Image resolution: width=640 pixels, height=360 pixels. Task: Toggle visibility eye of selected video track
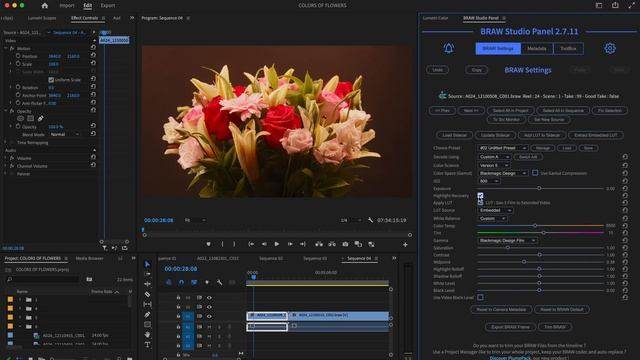209,316
